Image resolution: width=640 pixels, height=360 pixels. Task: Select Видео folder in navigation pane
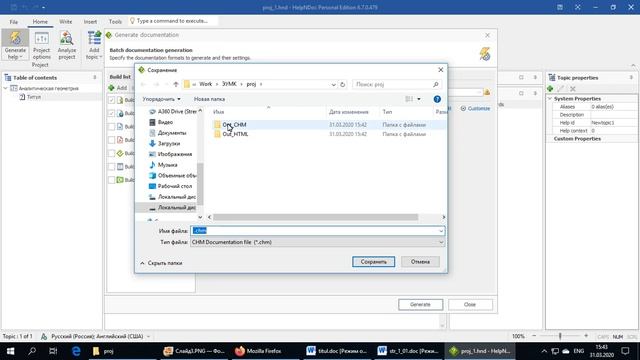click(162, 122)
